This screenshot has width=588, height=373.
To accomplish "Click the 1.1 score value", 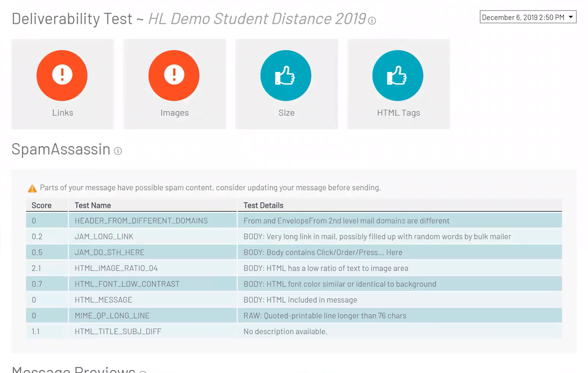I will tap(35, 332).
